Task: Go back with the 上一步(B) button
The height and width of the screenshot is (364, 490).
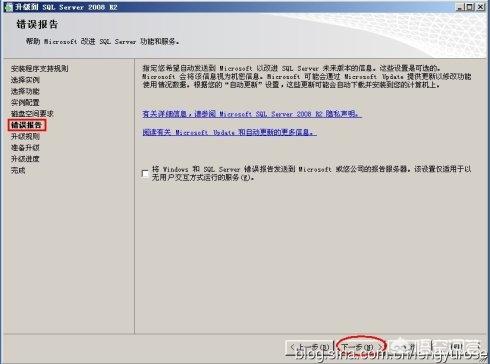Action: [310, 347]
